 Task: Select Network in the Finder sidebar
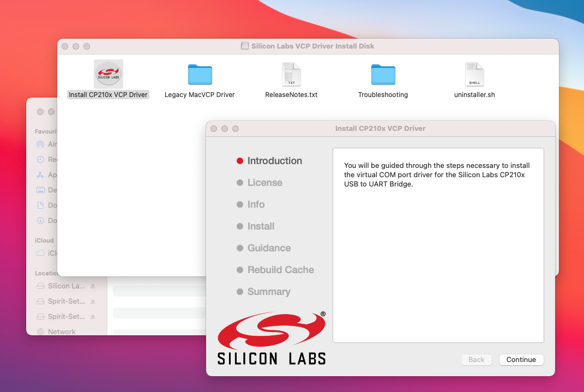click(62, 331)
